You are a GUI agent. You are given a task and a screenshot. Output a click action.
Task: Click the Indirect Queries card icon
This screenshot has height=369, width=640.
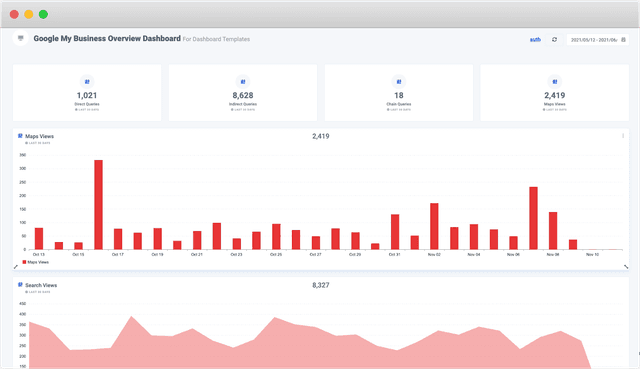click(243, 82)
